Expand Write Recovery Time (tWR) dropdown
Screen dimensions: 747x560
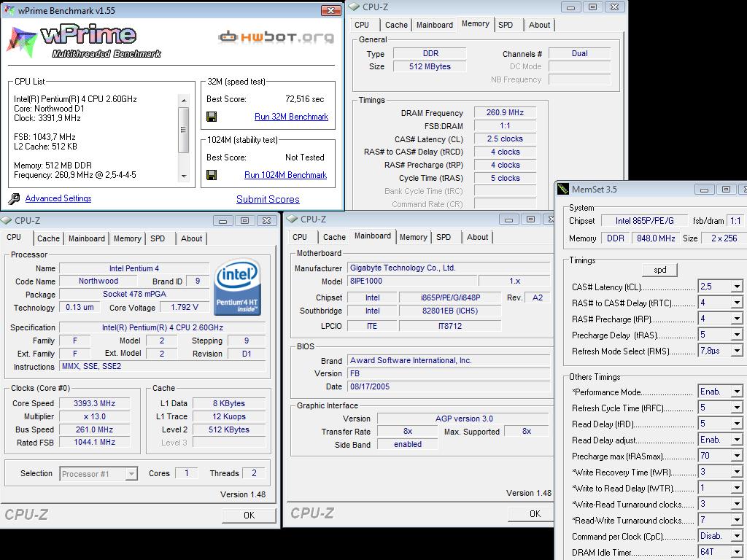pos(737,472)
